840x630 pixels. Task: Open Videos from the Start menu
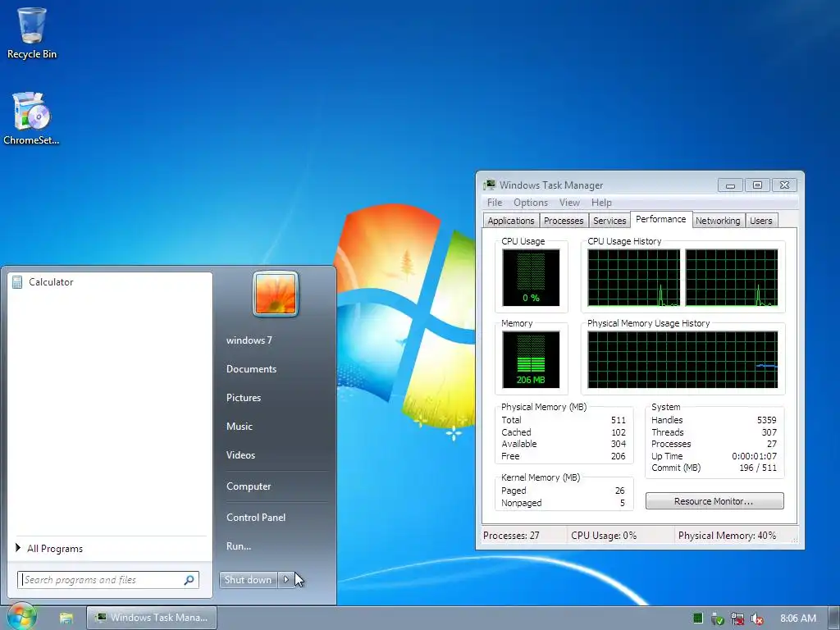click(x=240, y=454)
